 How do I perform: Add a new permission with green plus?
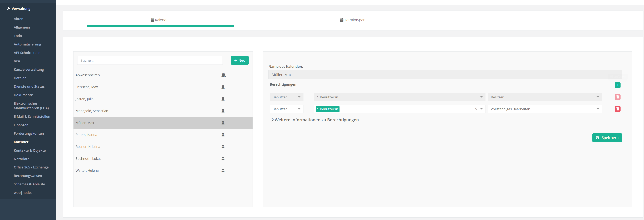tap(617, 85)
